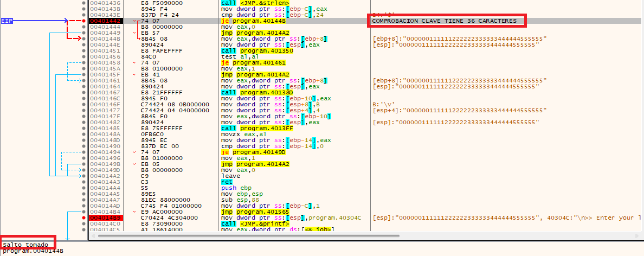Screen dimensions: 644x256
Task: Click the scrollbar right arrow below the disassembly
Action: click(x=636, y=236)
